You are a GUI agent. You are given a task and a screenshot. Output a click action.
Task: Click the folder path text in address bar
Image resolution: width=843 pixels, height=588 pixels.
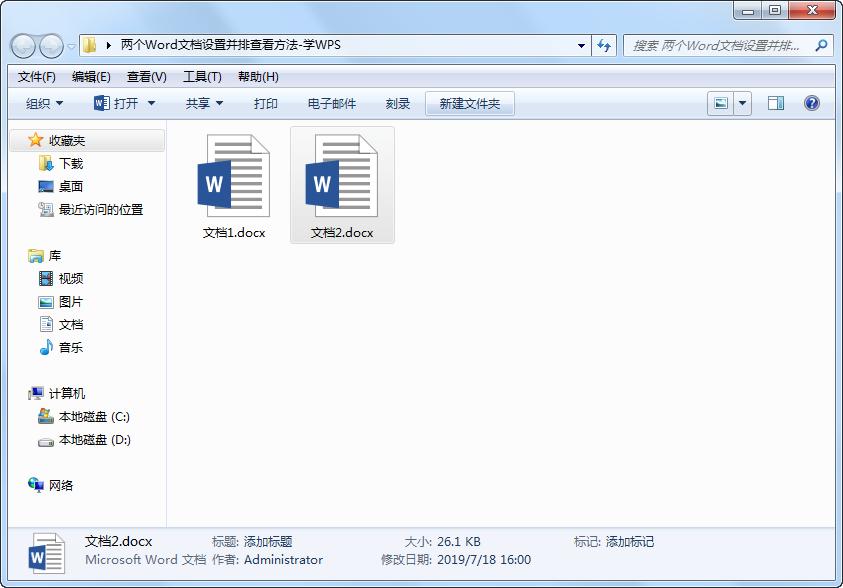[230, 45]
